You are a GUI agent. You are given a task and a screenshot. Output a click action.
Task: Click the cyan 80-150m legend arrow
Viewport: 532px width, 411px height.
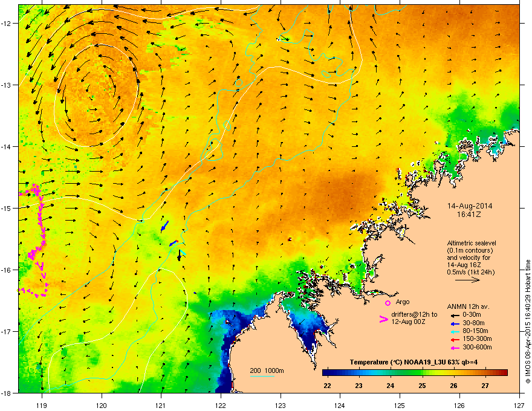pyautogui.click(x=455, y=332)
